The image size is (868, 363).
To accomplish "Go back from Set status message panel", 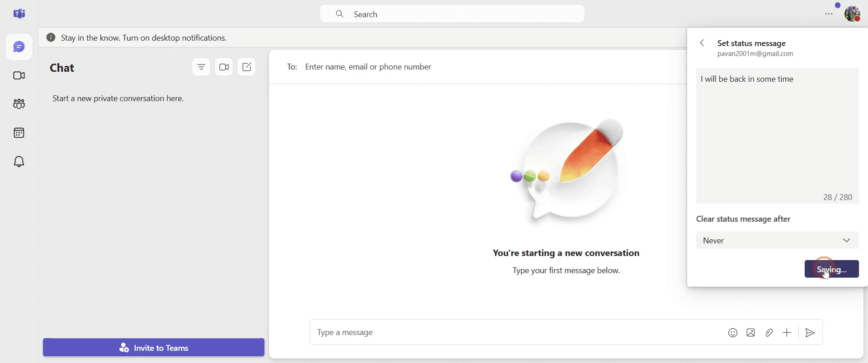I will tap(702, 43).
